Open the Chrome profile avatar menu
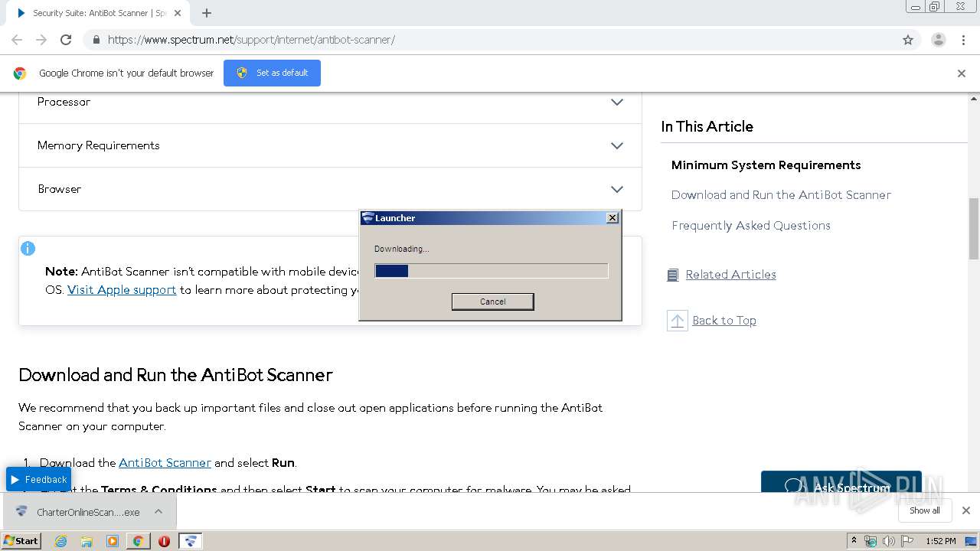Image resolution: width=980 pixels, height=551 pixels. pos(938,40)
